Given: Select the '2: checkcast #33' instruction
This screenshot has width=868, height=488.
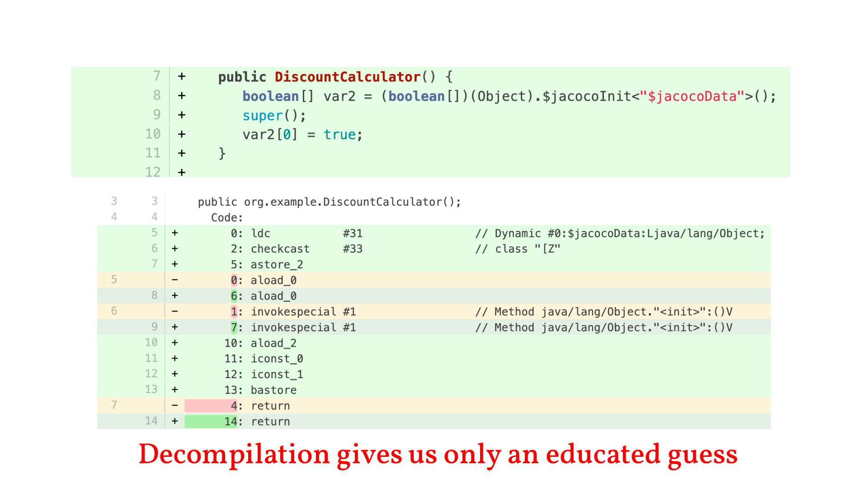Looking at the screenshot, I should pos(297,249).
